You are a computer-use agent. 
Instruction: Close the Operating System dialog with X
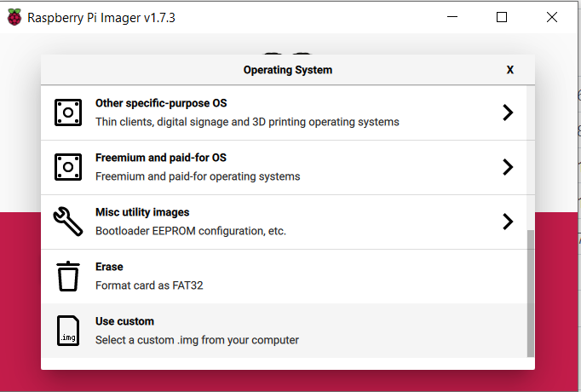pyautogui.click(x=509, y=70)
